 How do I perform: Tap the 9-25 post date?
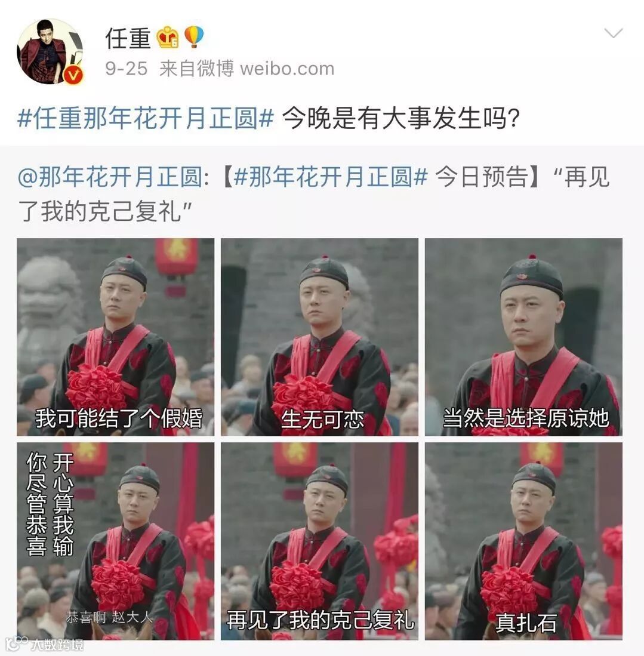point(127,69)
